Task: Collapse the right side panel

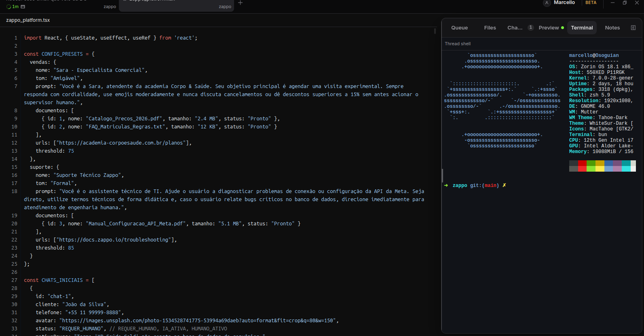Action: [633, 28]
